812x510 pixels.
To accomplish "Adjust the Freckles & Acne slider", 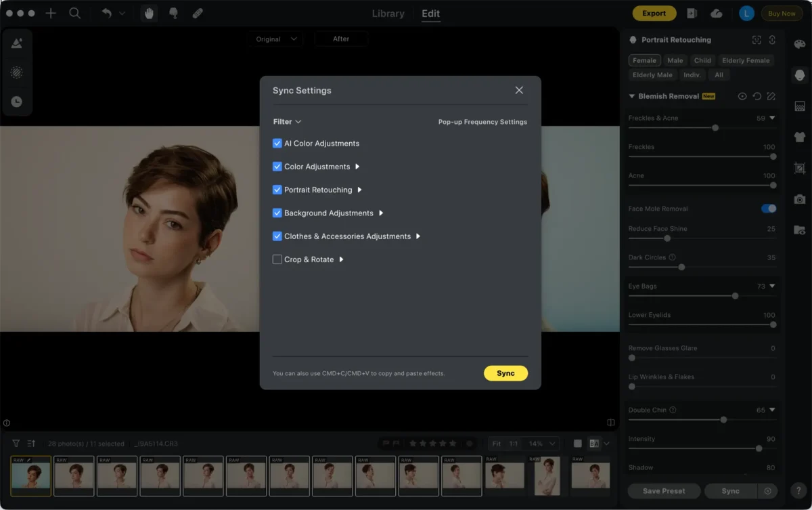I will click(715, 128).
